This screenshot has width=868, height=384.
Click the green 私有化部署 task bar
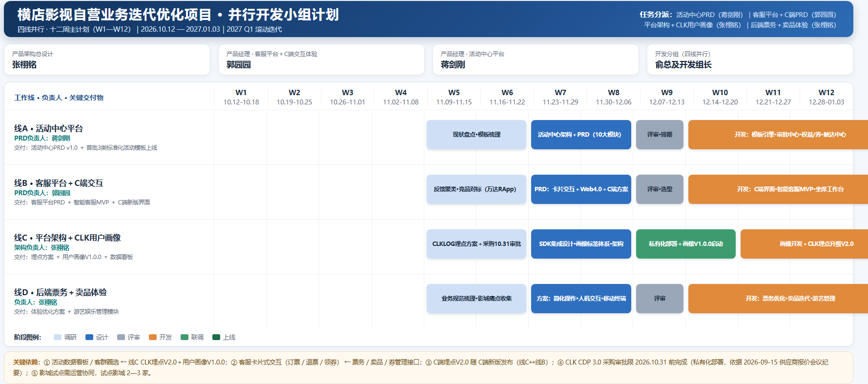point(686,244)
